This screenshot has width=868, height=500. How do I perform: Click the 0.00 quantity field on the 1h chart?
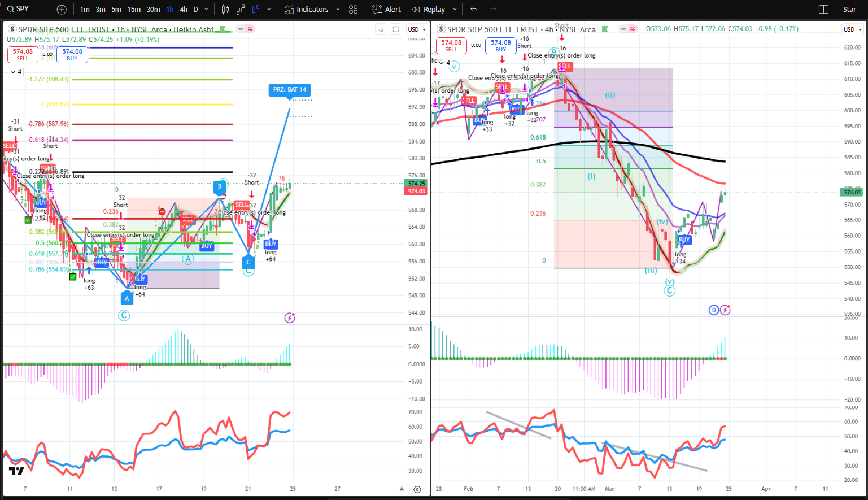(x=47, y=55)
